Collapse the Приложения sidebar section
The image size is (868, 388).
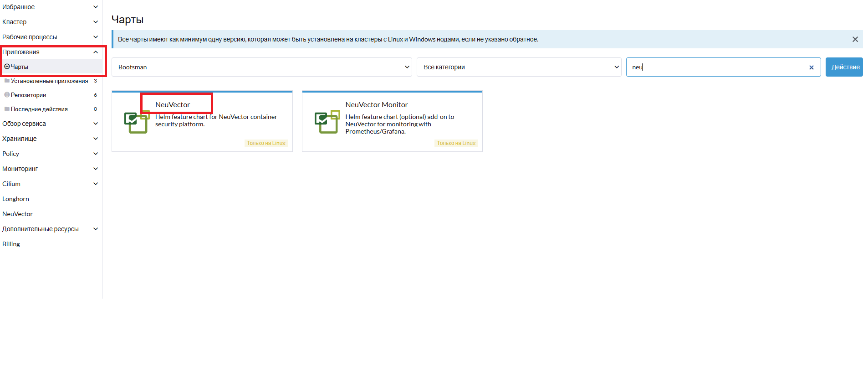pos(96,52)
